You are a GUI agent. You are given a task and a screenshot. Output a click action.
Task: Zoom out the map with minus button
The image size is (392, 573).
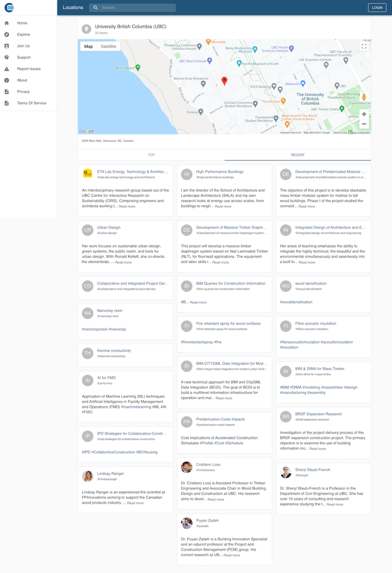(x=364, y=124)
